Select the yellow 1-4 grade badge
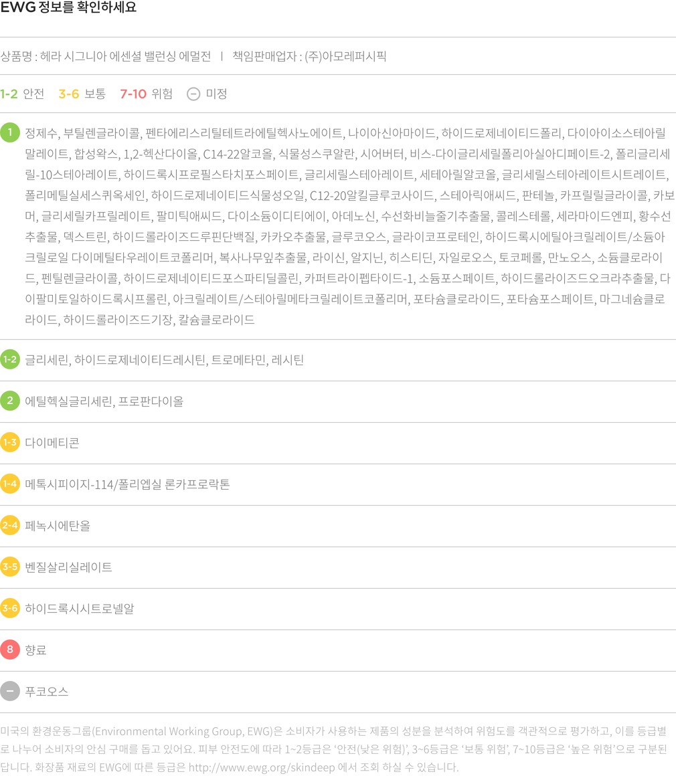This screenshot has height=784, width=676. tap(10, 484)
